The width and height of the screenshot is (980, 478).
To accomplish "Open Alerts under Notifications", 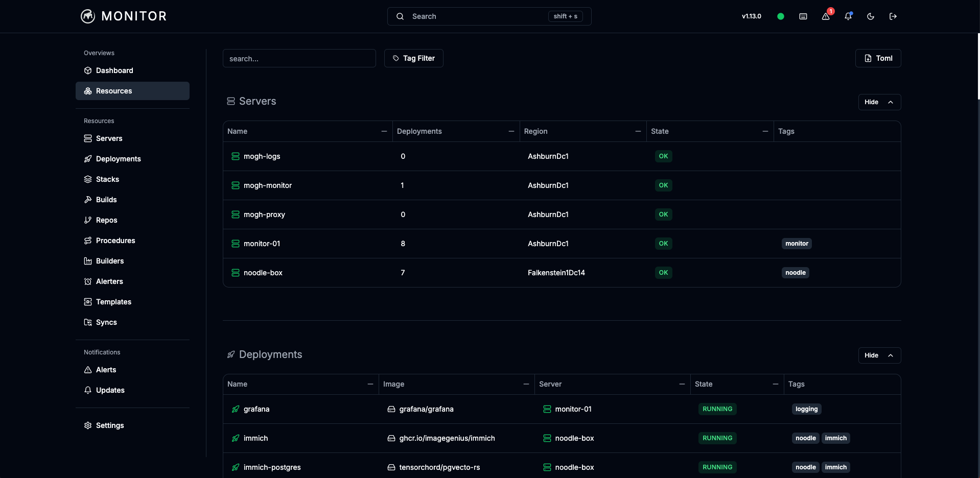I will point(132,370).
